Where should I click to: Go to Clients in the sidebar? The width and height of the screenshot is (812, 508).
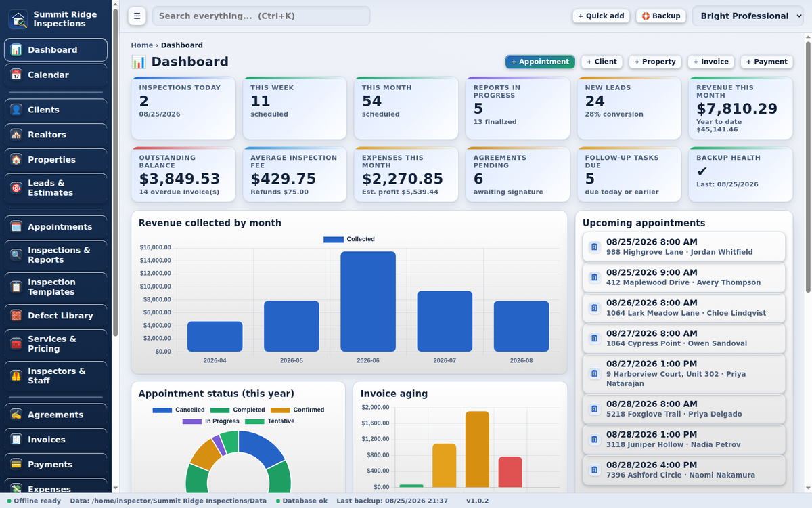55,110
